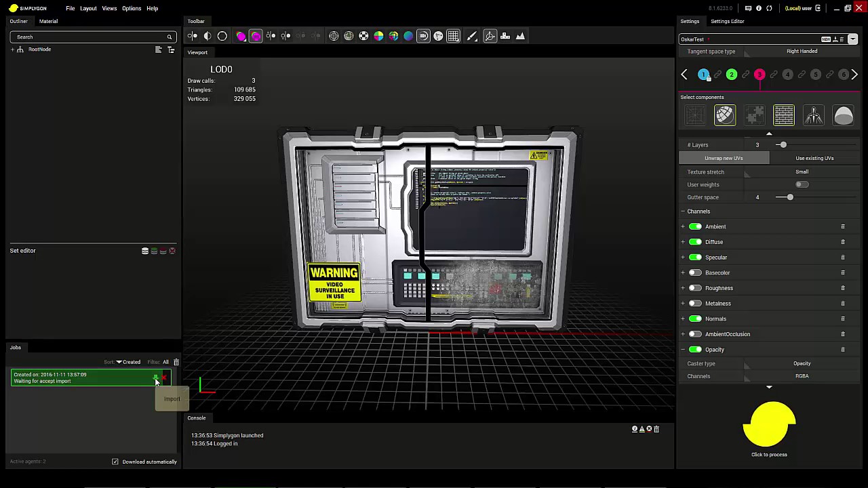Screen dimensions: 868x488
Task: Adjust the Gutter space slider
Action: tap(790, 197)
